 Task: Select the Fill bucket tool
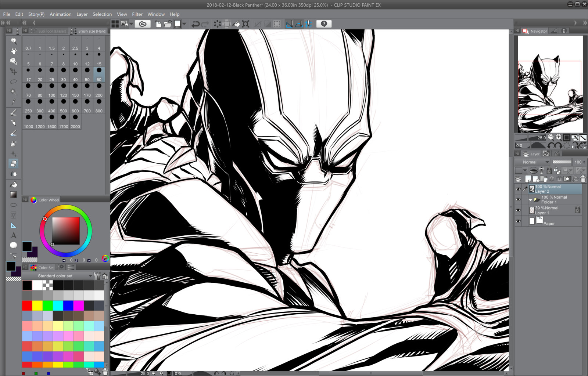(x=14, y=184)
